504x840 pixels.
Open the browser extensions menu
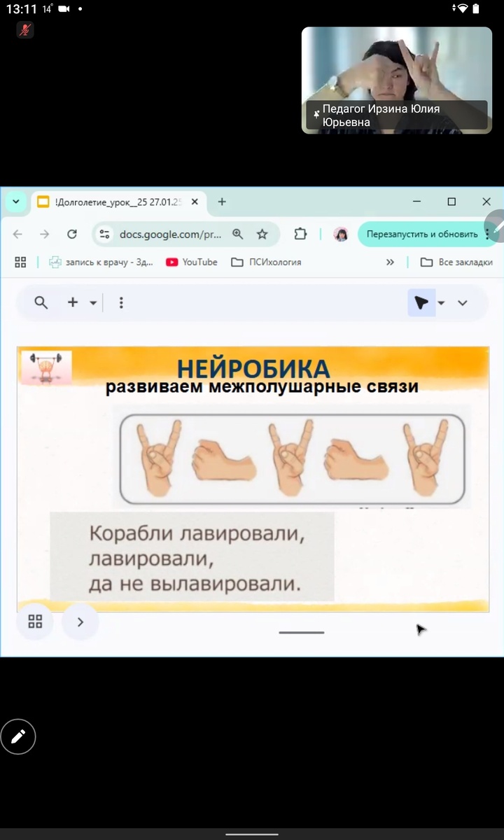(300, 234)
